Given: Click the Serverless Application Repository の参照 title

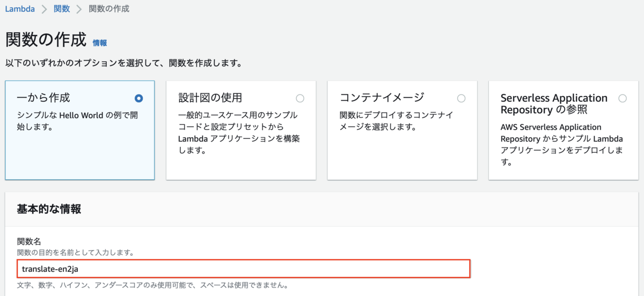Looking at the screenshot, I should [x=554, y=104].
